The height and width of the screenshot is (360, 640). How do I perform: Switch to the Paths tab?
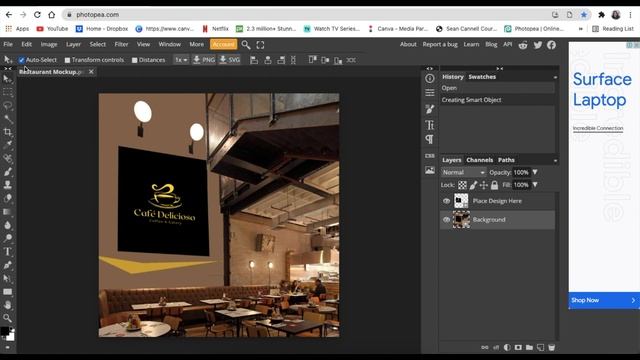(x=506, y=160)
